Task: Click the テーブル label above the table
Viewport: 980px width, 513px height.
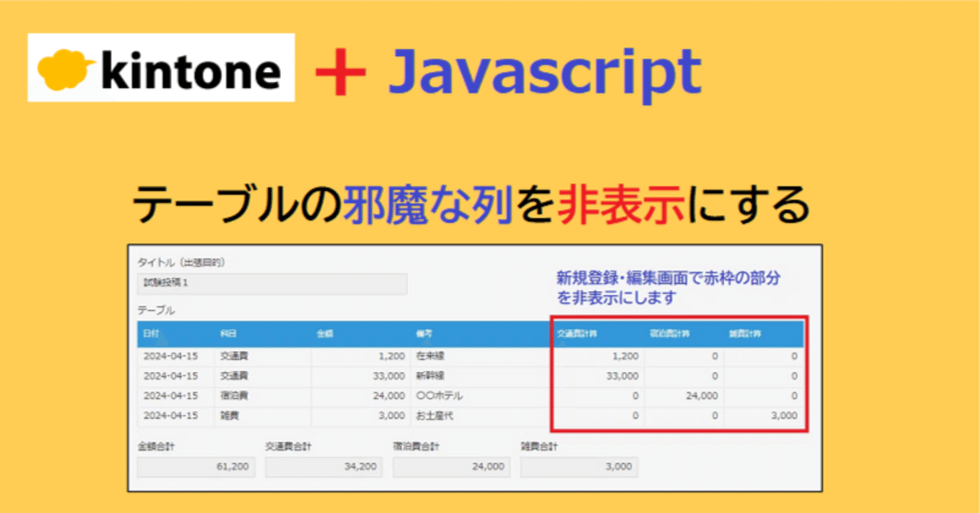Action: point(156,310)
